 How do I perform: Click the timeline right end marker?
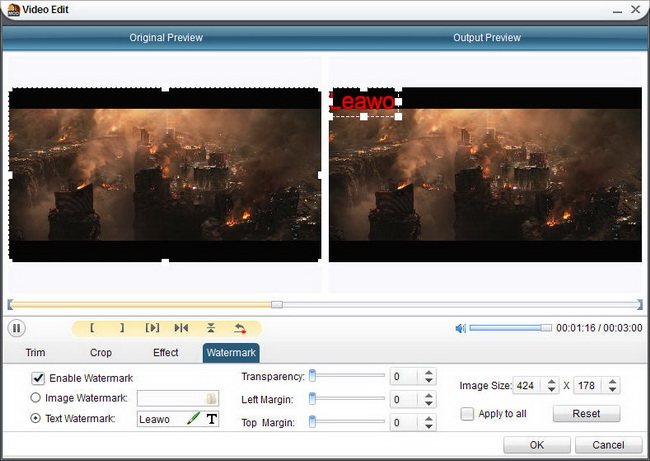(640, 305)
